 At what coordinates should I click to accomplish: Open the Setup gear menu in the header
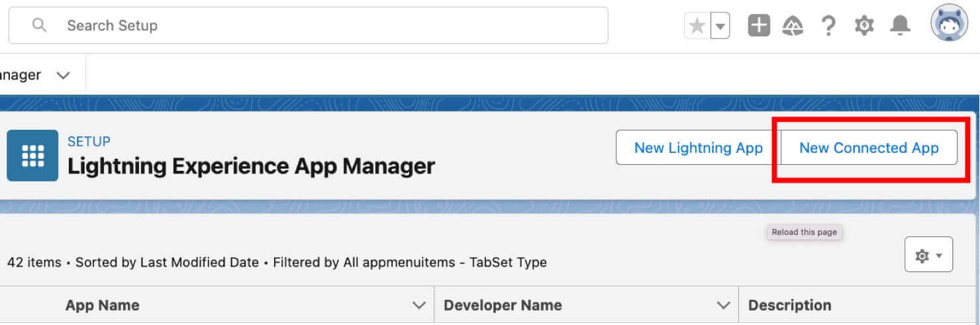863,26
